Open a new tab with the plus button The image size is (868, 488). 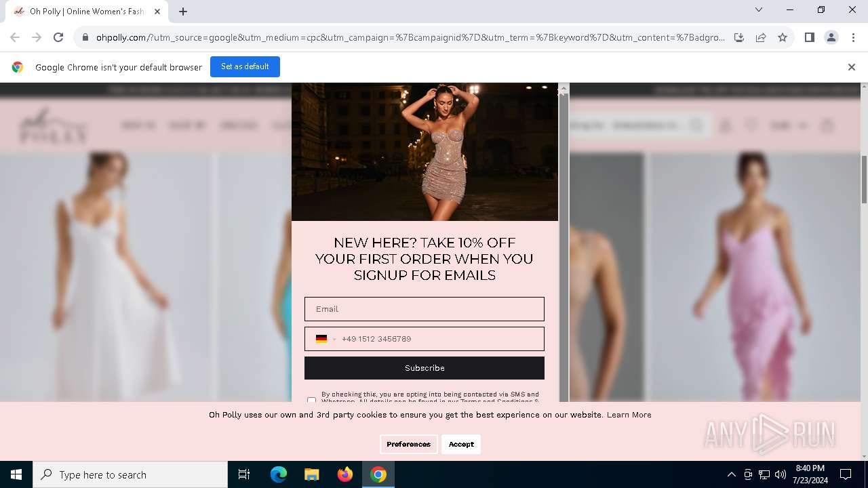click(183, 12)
